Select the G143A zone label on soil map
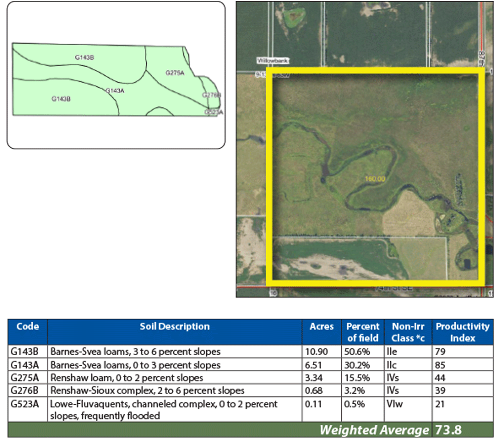Viewport: 504px width, 442px height. (x=115, y=91)
